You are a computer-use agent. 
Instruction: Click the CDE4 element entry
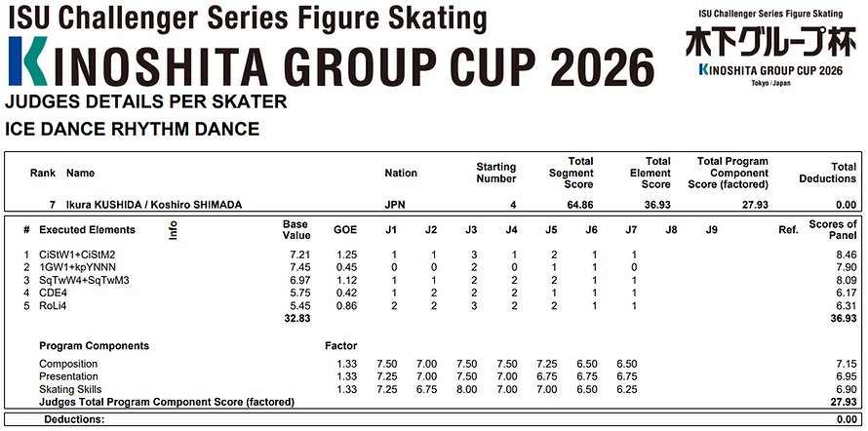[53, 294]
